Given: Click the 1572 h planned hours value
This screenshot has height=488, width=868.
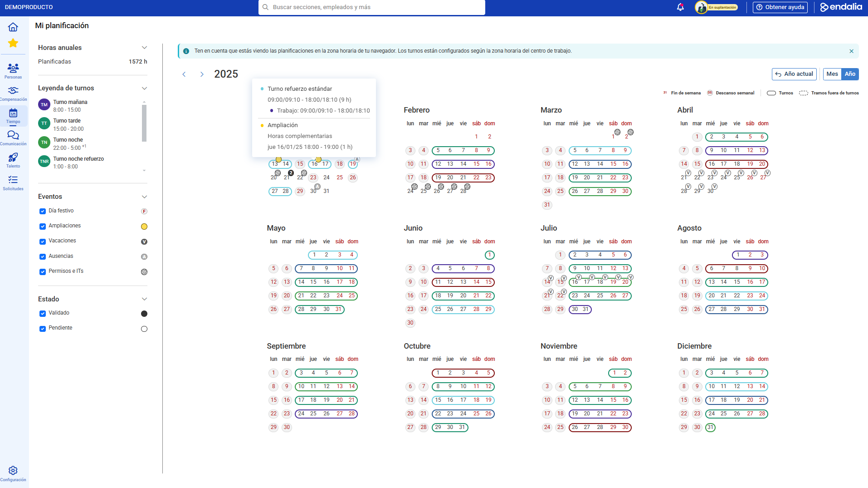Looking at the screenshot, I should (x=138, y=62).
